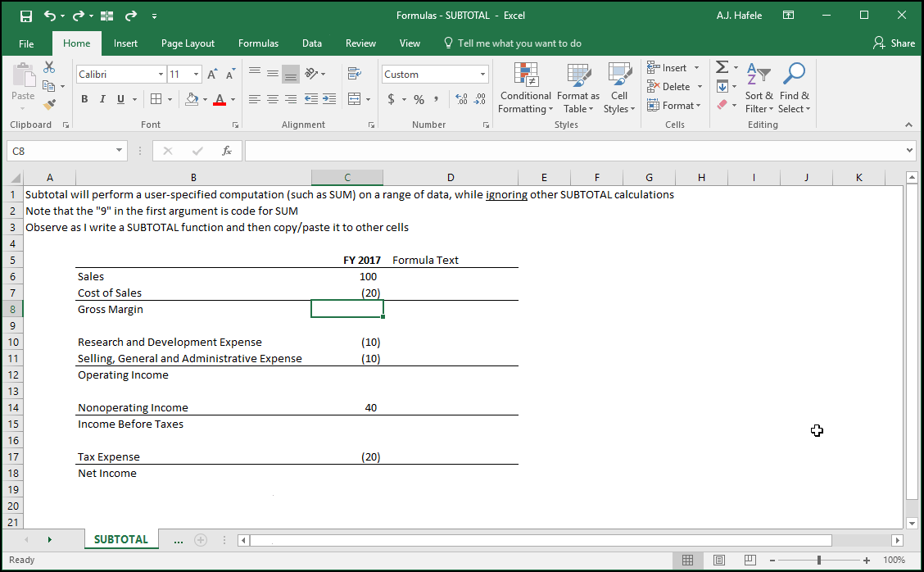This screenshot has width=924, height=572.
Task: Click the Ribbon Display Options icon
Action: tap(788, 16)
